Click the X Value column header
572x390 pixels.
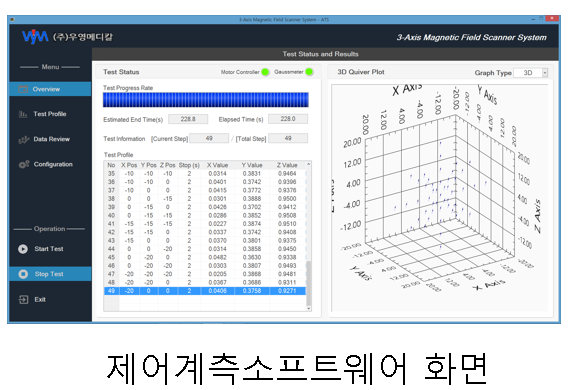(217, 165)
